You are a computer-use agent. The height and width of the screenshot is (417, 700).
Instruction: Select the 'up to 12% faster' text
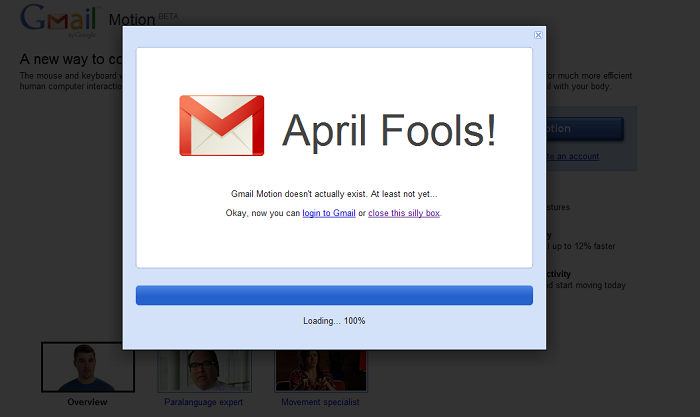click(583, 246)
